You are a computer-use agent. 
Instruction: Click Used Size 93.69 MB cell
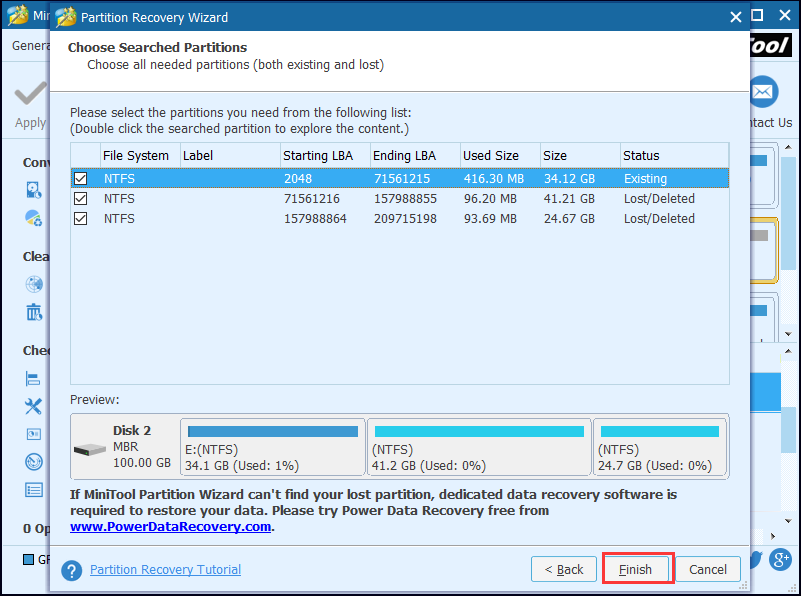coord(490,219)
